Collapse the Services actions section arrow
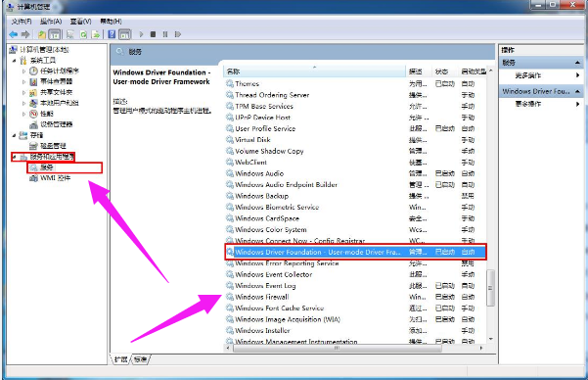 coord(577,63)
